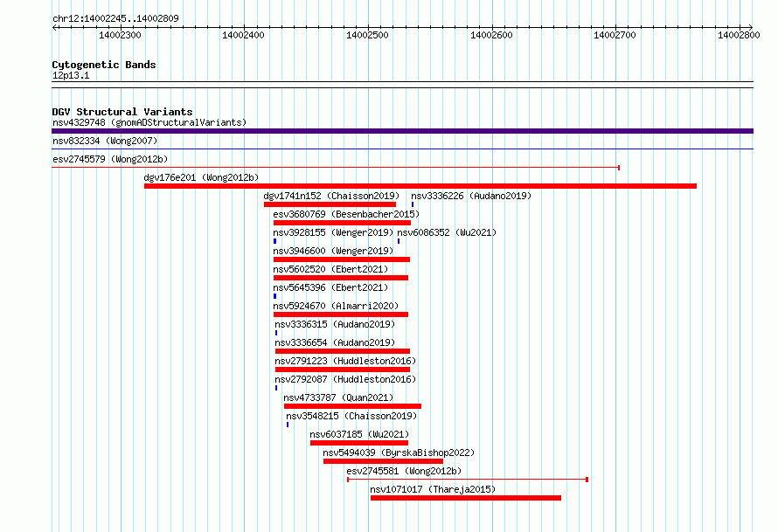778x532 pixels.
Task: Click the red bar under nsv5924670
Action: click(x=341, y=314)
